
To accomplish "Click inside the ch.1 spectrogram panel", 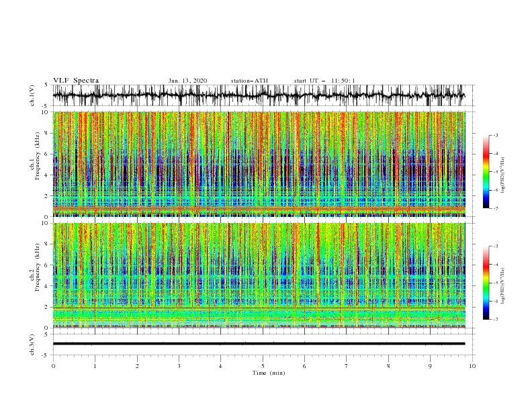I will (x=259, y=164).
